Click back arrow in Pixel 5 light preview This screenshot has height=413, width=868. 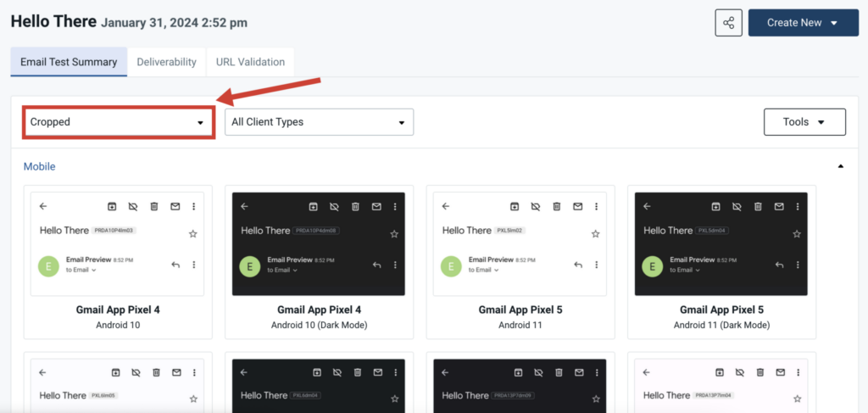tap(446, 207)
